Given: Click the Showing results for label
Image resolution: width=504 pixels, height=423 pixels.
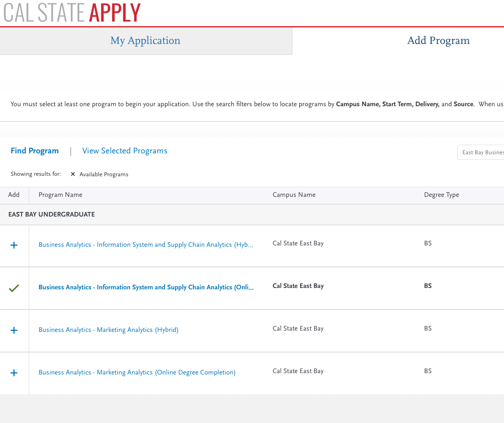Looking at the screenshot, I should (x=36, y=174).
